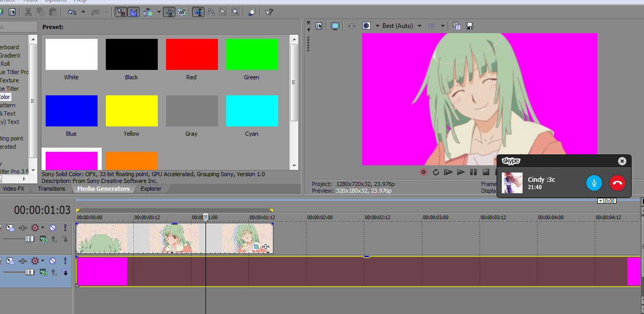Select the Selection Edit tool
Viewport: 644px width, 314px height.
point(223,11)
